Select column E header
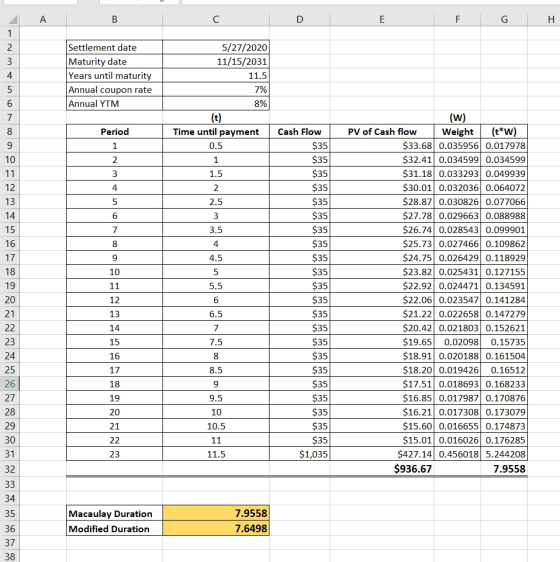Image resolution: width=560 pixels, height=562 pixels. 382,19
